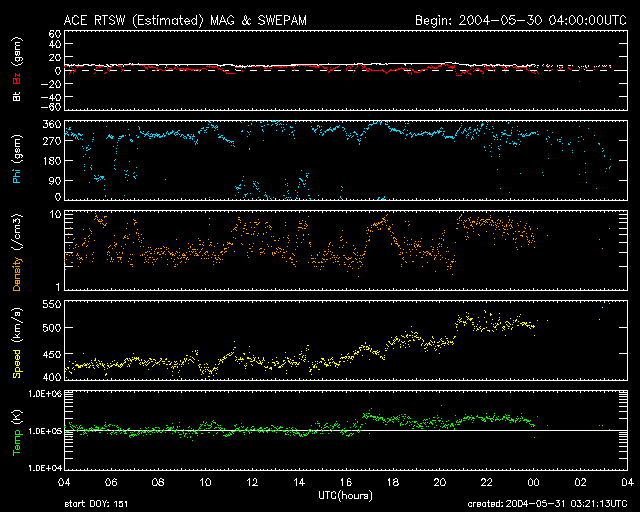Click the 'created: 2004-05-31 03:21:13UTC' timestamp
This screenshot has width=640, height=512.
[x=547, y=504]
